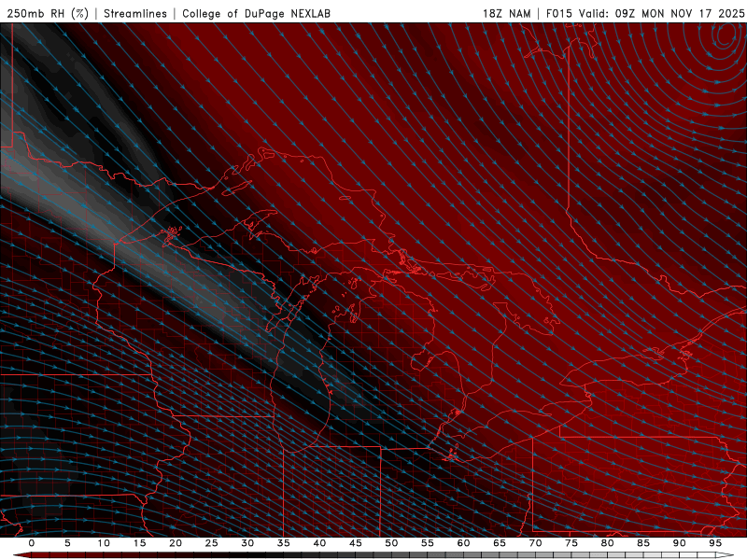Click the "85" colorbar scale label
The image size is (747, 560).
[643, 543]
